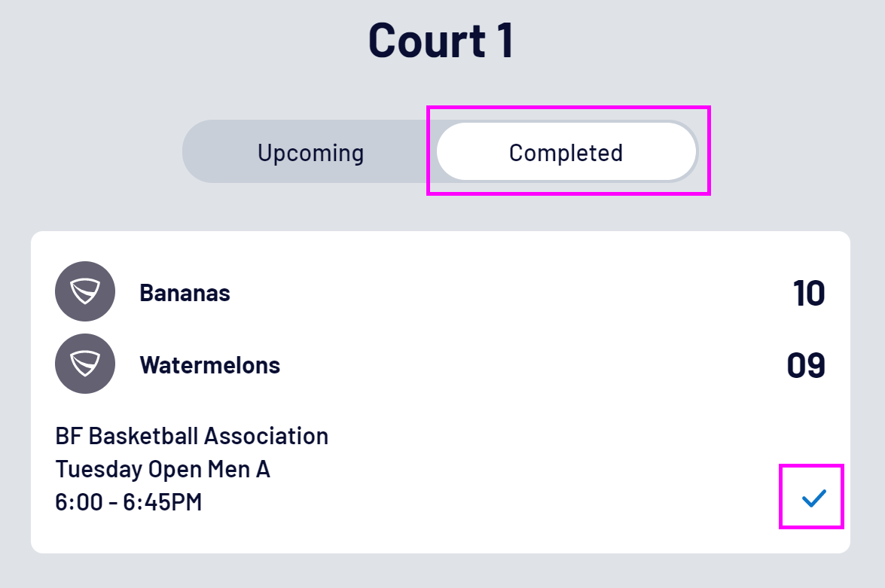Click the Watermelons team shield logo
The width and height of the screenshot is (885, 588).
(x=85, y=364)
